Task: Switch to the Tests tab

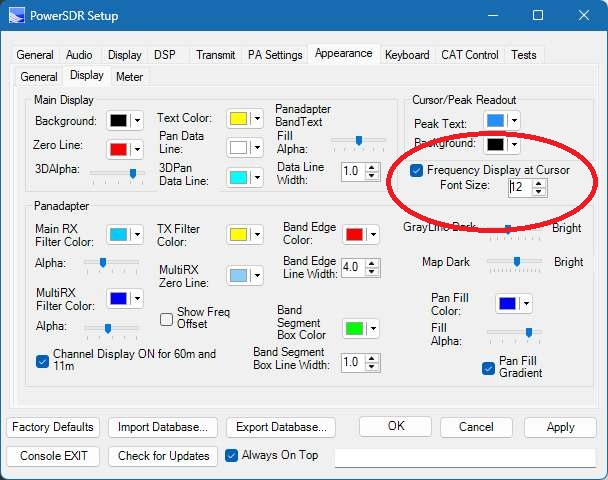Action: click(x=523, y=55)
